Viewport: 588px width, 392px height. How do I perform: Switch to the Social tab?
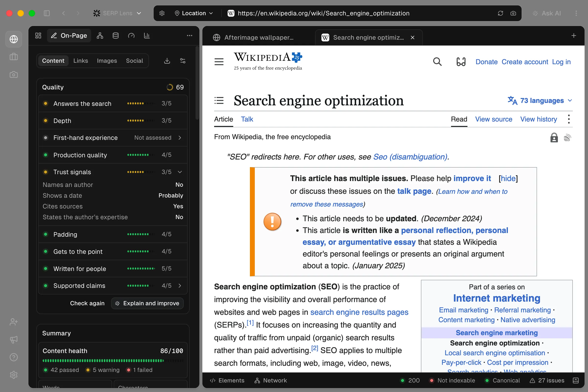pos(135,61)
